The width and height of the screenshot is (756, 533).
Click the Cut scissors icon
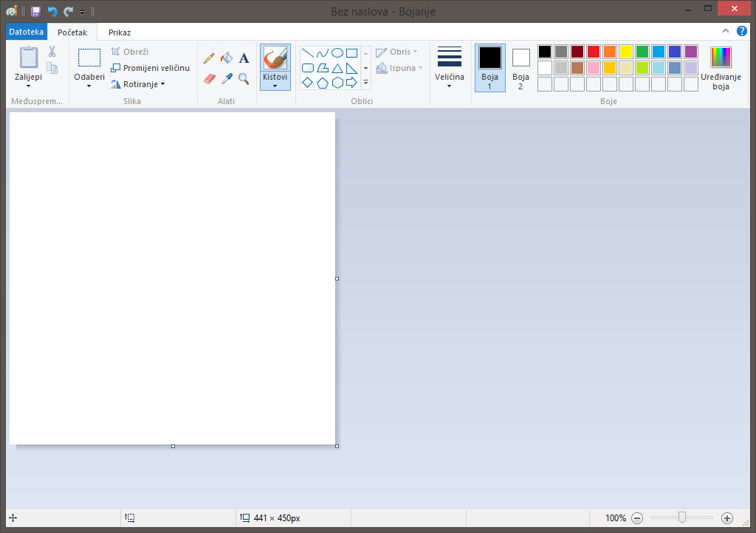52,52
